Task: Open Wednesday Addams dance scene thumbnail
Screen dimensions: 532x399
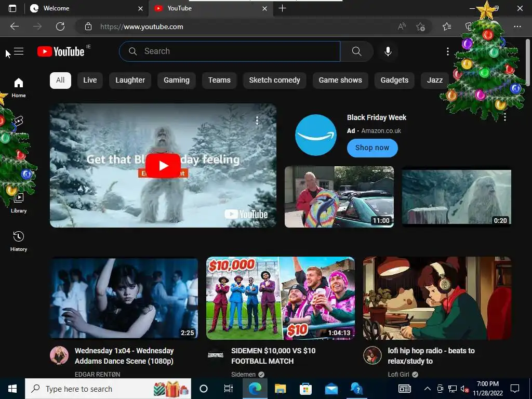Action: click(124, 298)
